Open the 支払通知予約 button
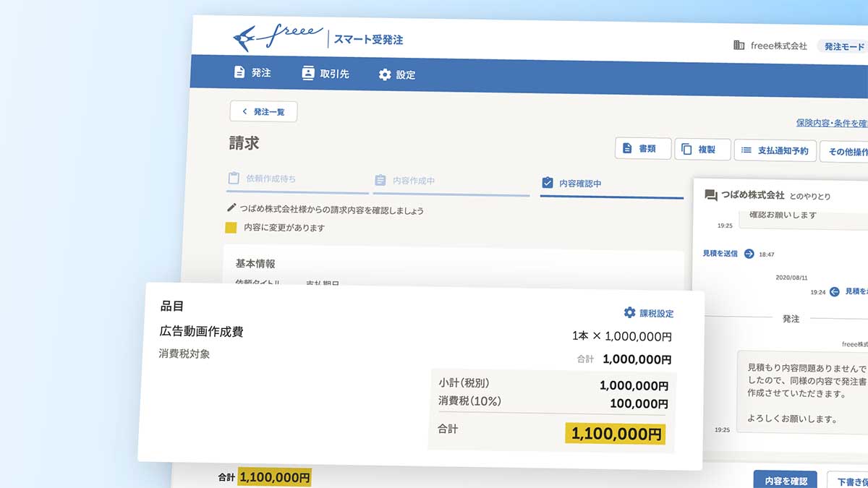 (775, 150)
